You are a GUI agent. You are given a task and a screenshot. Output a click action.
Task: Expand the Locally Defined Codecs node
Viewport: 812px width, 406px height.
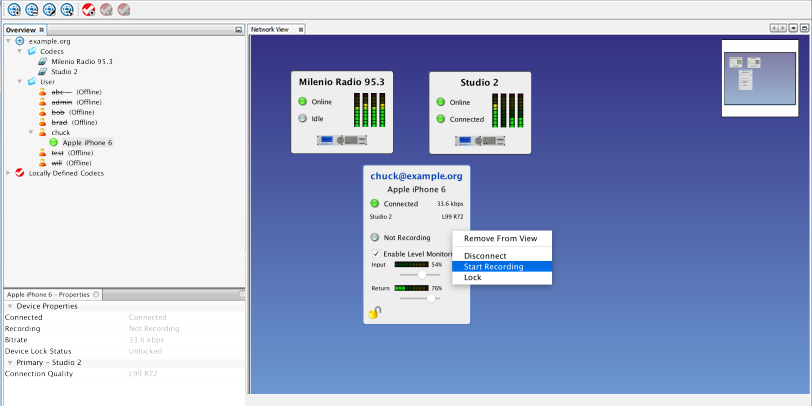(9, 173)
